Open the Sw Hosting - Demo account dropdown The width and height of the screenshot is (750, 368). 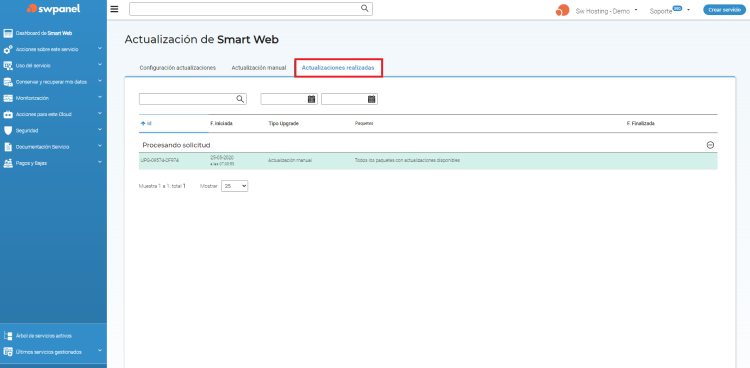tap(606, 11)
